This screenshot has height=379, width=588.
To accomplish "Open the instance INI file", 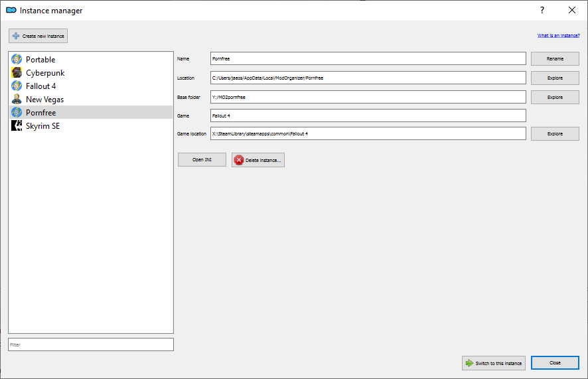I will (202, 160).
